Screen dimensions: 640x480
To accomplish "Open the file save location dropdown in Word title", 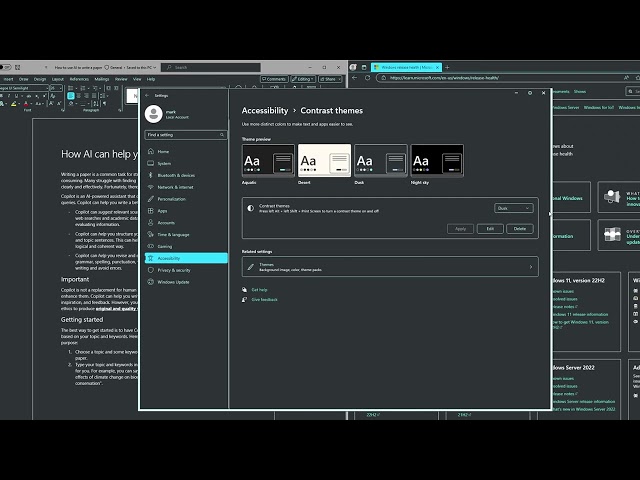I will (155, 67).
